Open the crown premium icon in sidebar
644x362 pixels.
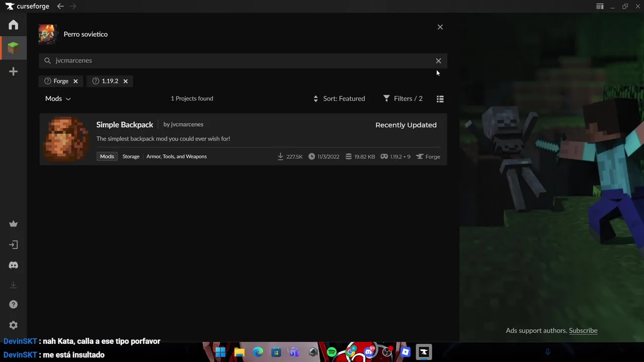tap(14, 224)
